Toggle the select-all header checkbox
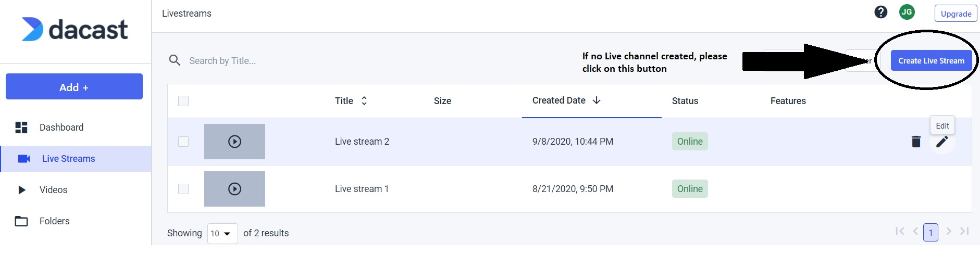This screenshot has width=980, height=267. pyautogui.click(x=183, y=101)
